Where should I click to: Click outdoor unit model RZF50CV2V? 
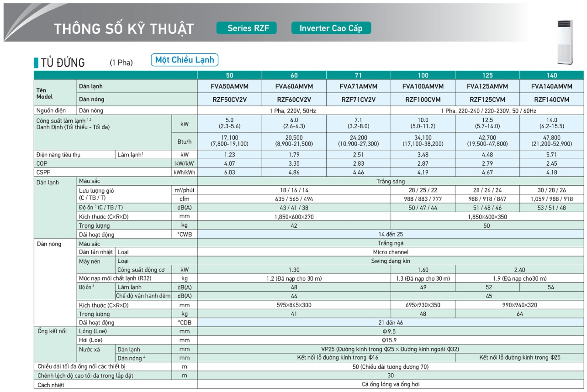point(229,99)
